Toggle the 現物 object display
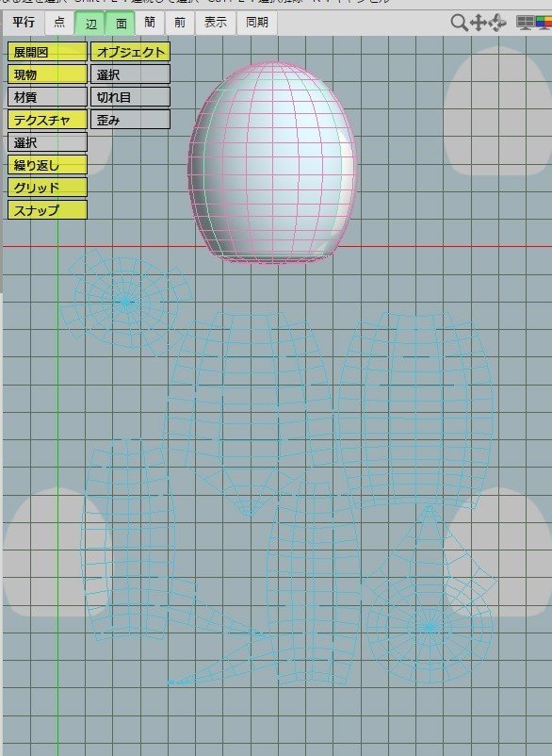The height and width of the screenshot is (756, 552). click(x=47, y=74)
